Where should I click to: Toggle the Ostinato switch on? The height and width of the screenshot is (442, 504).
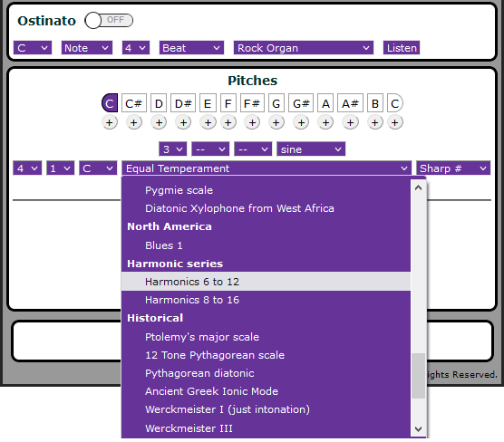coord(109,21)
